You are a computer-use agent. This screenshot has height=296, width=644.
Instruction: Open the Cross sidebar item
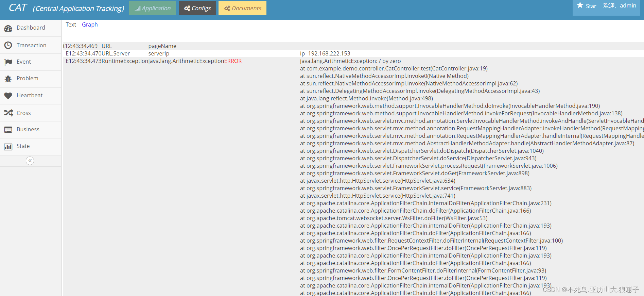[x=31, y=113]
